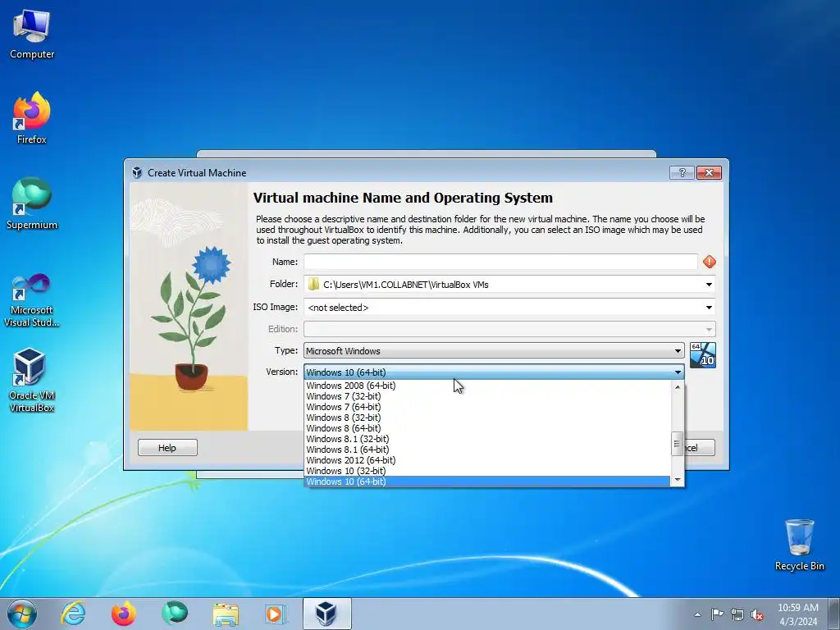Click the version list scroll down arrow
The image size is (840, 630).
click(x=677, y=480)
